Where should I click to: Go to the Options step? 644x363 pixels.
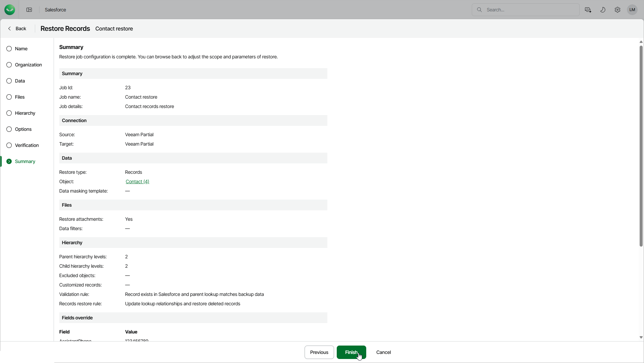(x=23, y=129)
